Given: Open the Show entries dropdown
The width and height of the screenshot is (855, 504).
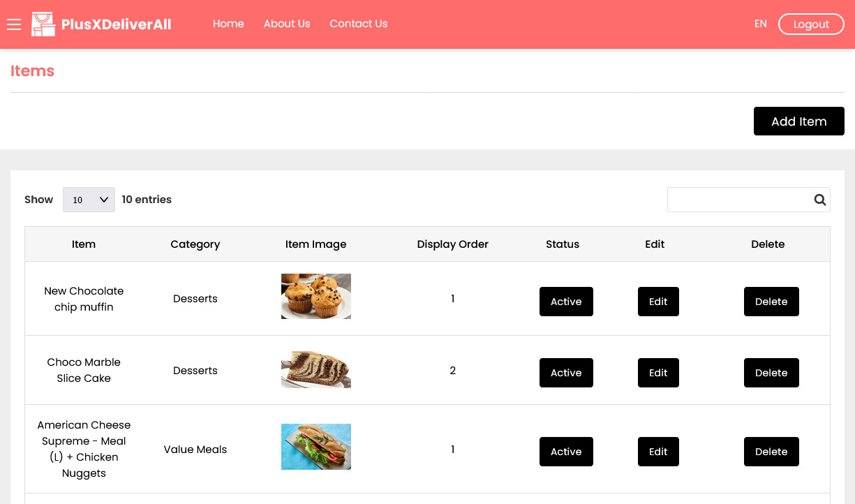Looking at the screenshot, I should [89, 200].
